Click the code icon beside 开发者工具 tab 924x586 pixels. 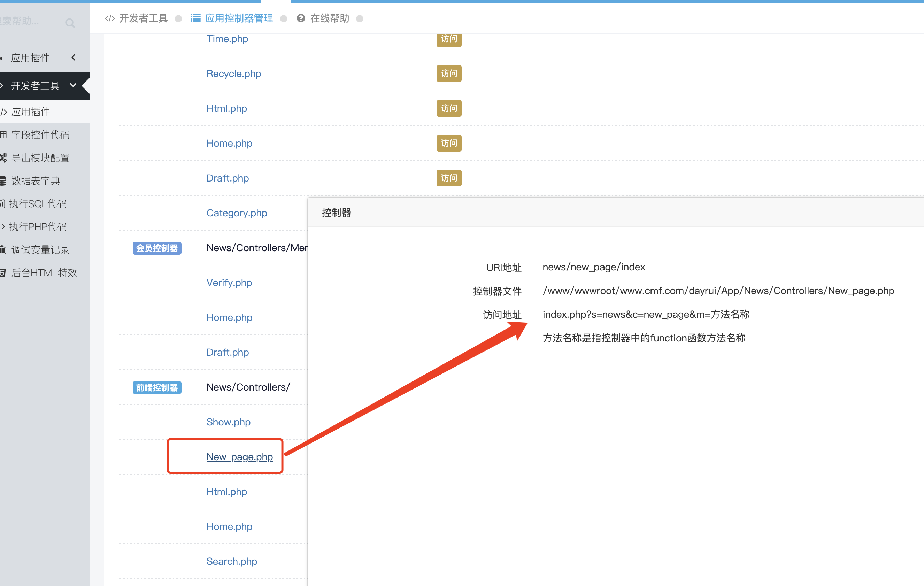pyautogui.click(x=110, y=18)
